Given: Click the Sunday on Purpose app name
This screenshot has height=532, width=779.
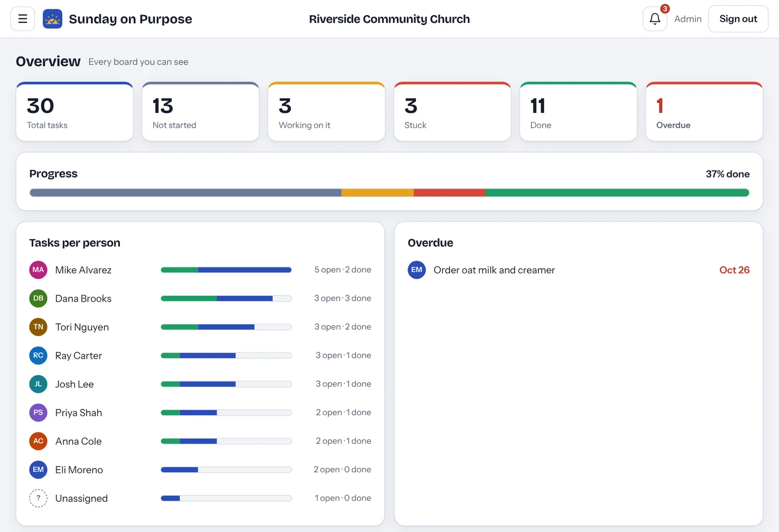Looking at the screenshot, I should pos(130,19).
